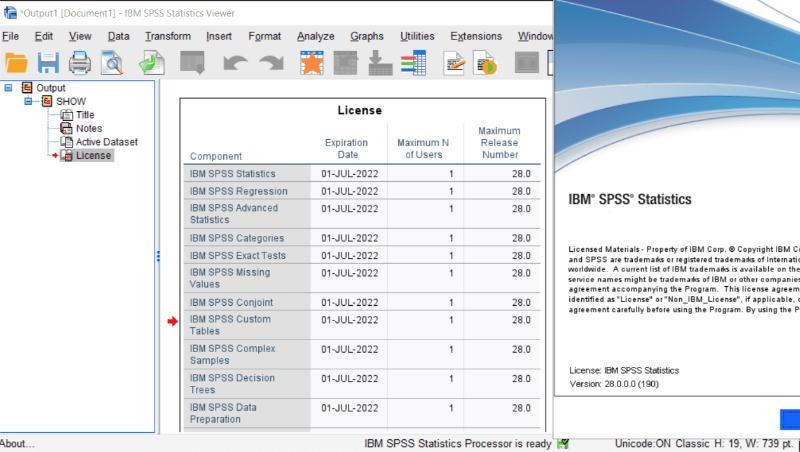Click IBM SPSS Custom Tables row label
The height and width of the screenshot is (452, 800).
(230, 325)
